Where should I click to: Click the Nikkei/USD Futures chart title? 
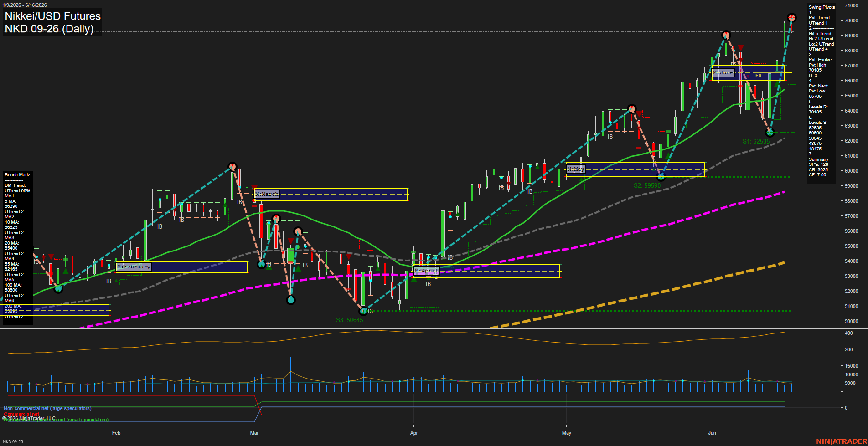pyautogui.click(x=52, y=16)
